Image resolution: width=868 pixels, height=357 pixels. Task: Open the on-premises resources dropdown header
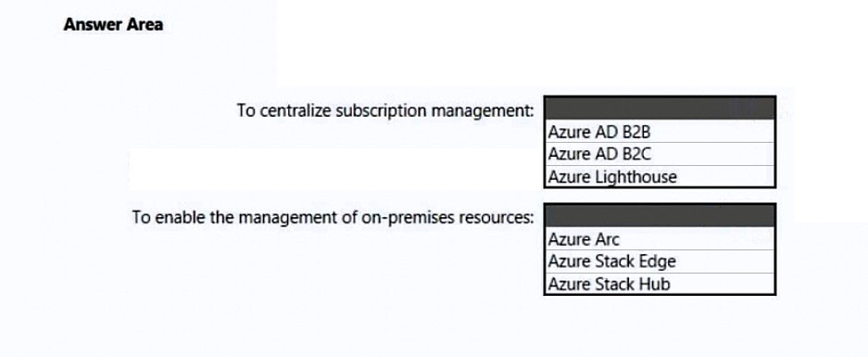coord(660,216)
